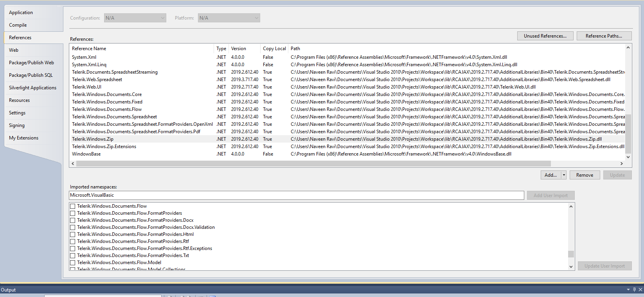
Task: Open the Configuration dropdown
Action: click(135, 18)
